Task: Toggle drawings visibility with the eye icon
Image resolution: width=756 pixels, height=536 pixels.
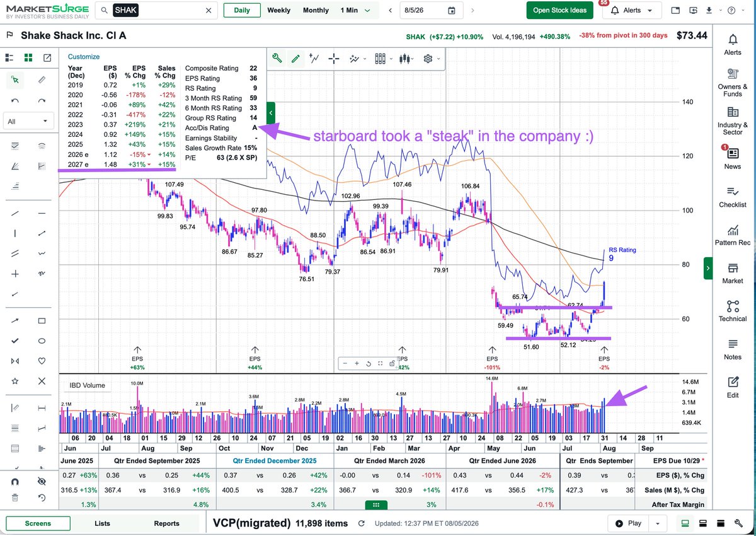Action: click(x=42, y=481)
